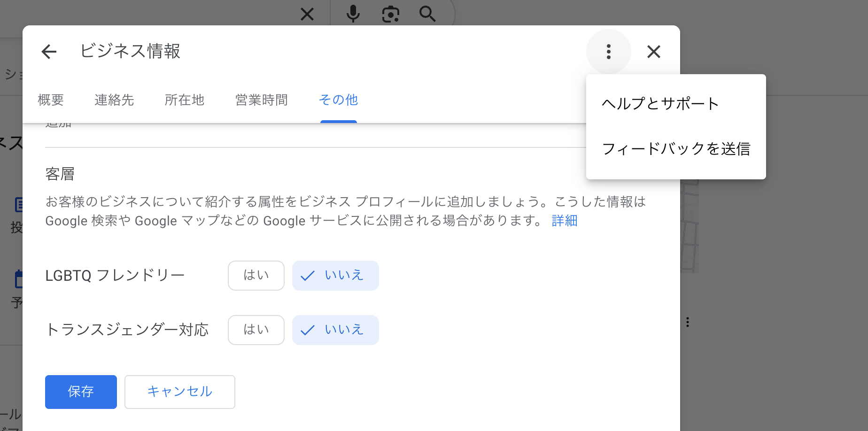Open the 詳細 link
This screenshot has width=868, height=431.
click(x=565, y=221)
